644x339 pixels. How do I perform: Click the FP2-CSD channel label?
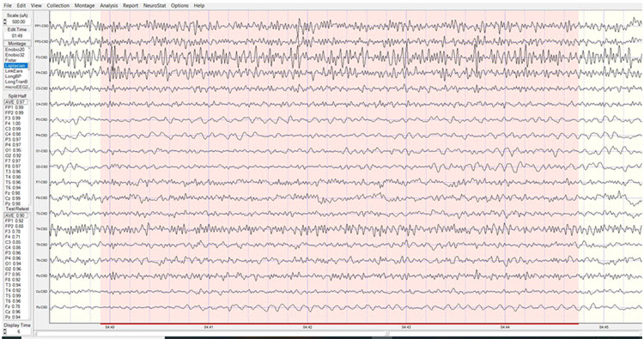(41, 41)
